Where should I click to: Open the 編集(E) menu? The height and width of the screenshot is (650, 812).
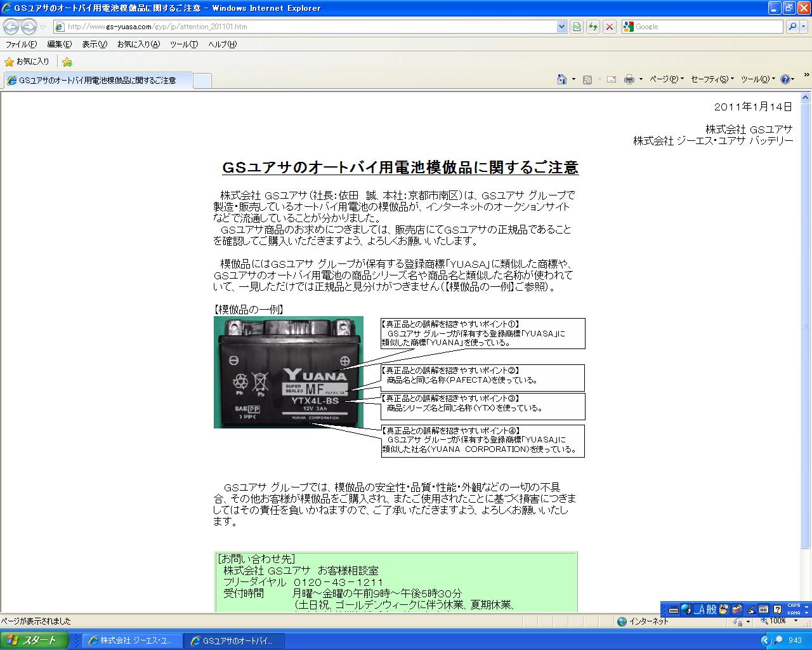coord(59,44)
